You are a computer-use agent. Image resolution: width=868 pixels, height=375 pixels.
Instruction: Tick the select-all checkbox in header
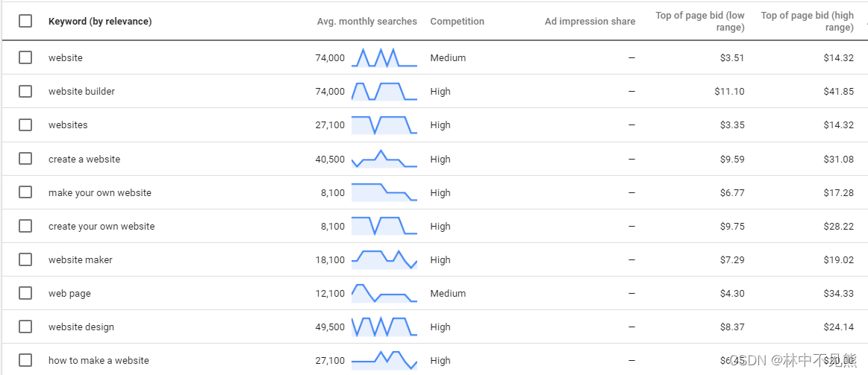coord(25,21)
